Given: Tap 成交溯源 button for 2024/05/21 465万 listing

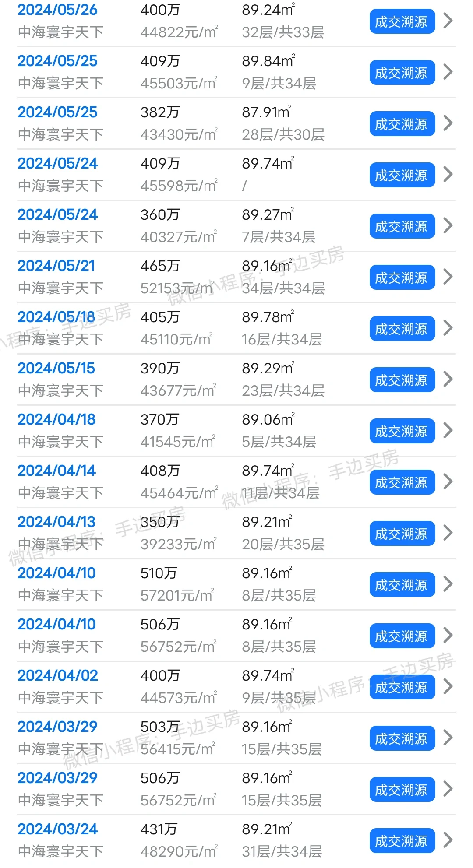Looking at the screenshot, I should point(402,278).
